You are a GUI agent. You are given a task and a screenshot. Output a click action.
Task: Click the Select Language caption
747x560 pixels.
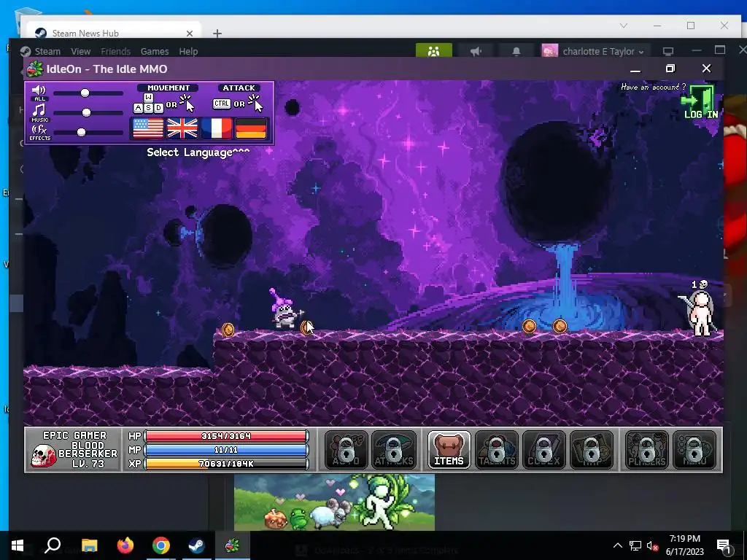tap(198, 152)
